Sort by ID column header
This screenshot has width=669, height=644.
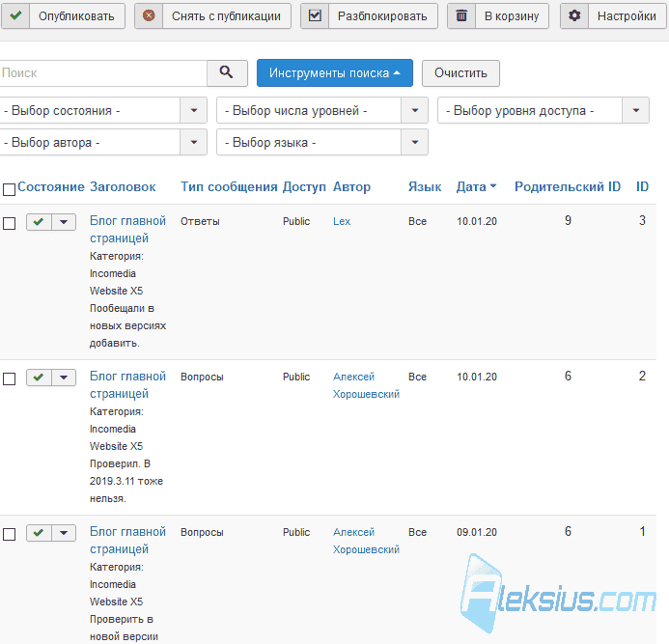tap(642, 186)
